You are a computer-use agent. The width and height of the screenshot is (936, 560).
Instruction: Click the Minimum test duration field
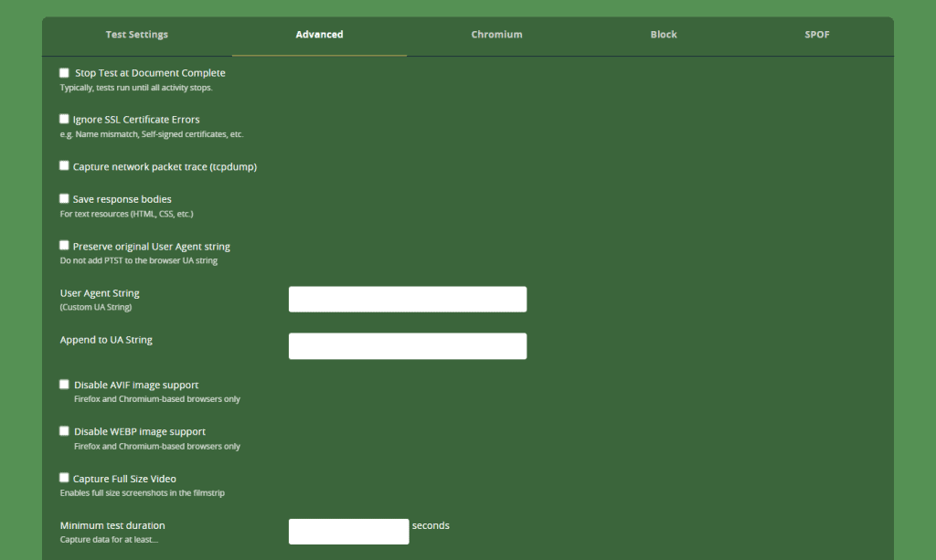(x=348, y=532)
